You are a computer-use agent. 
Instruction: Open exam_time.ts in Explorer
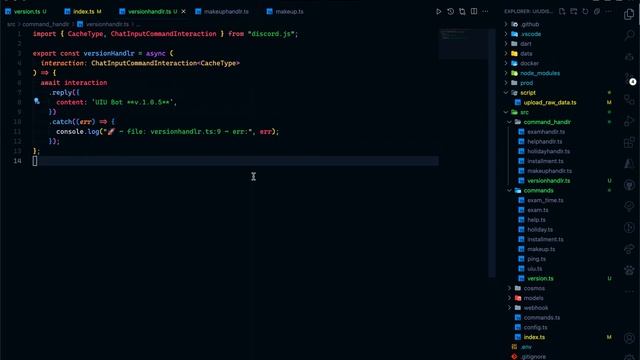point(545,200)
